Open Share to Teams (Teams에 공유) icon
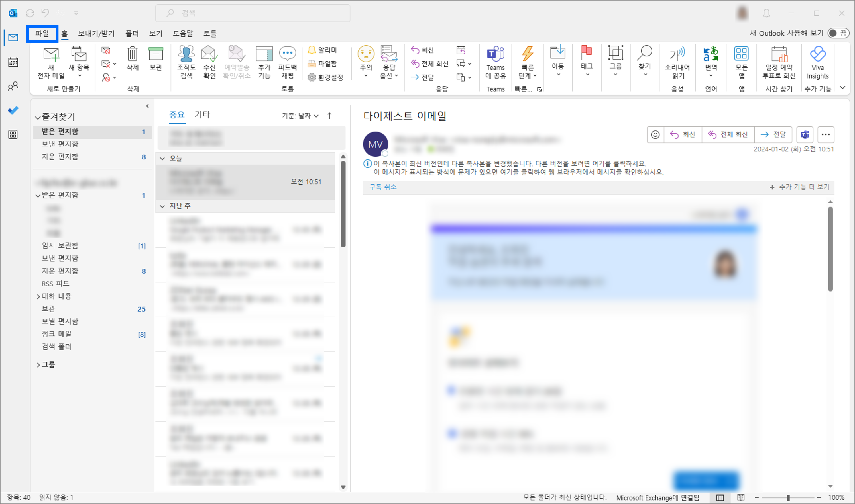 click(495, 54)
